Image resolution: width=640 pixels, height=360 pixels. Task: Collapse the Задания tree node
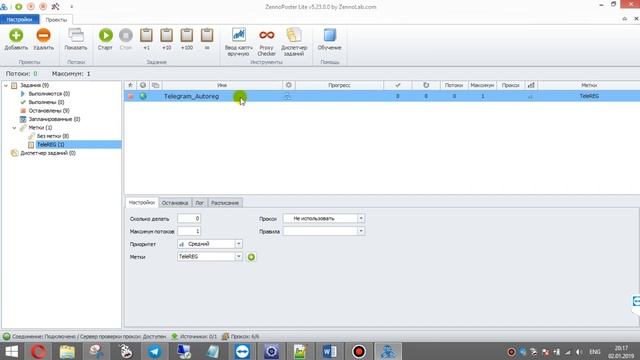[x=6, y=85]
